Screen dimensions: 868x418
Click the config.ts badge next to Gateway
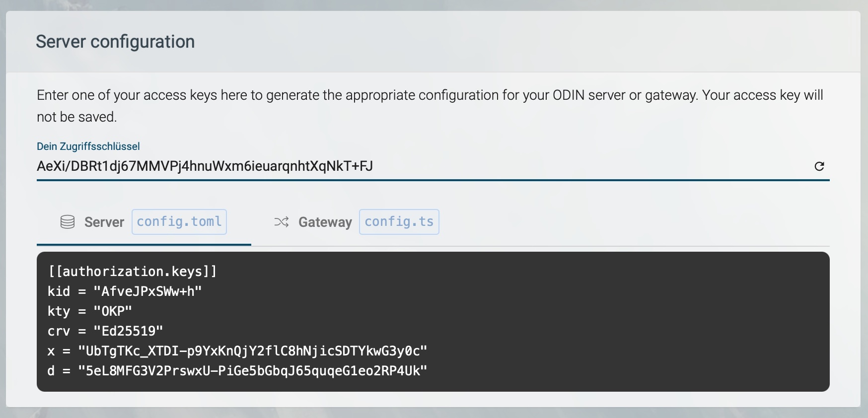pos(399,222)
